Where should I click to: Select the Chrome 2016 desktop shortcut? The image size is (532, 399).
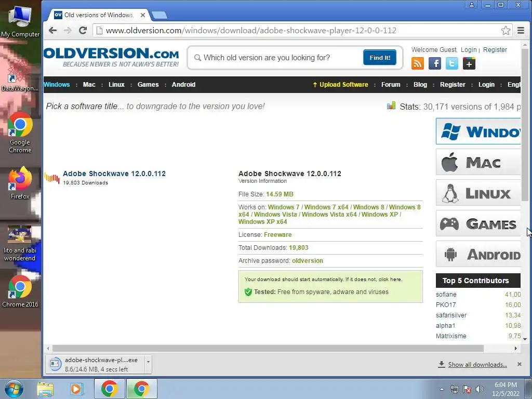pos(20,291)
